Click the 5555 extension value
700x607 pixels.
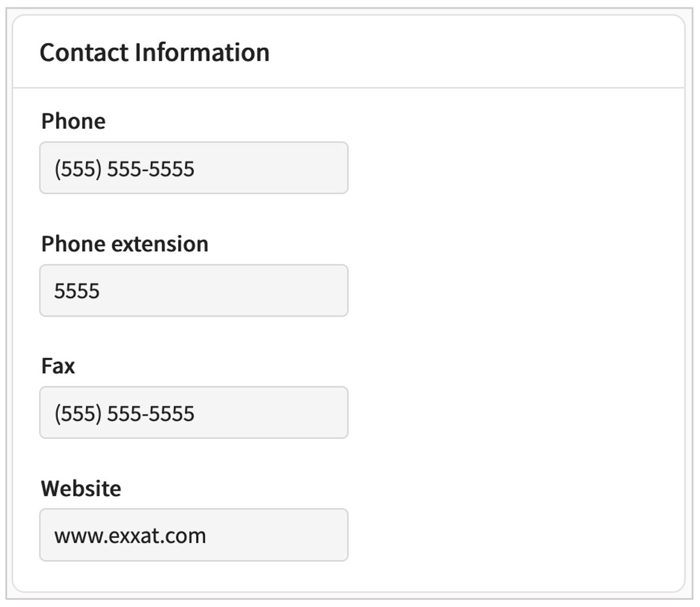[x=77, y=292]
